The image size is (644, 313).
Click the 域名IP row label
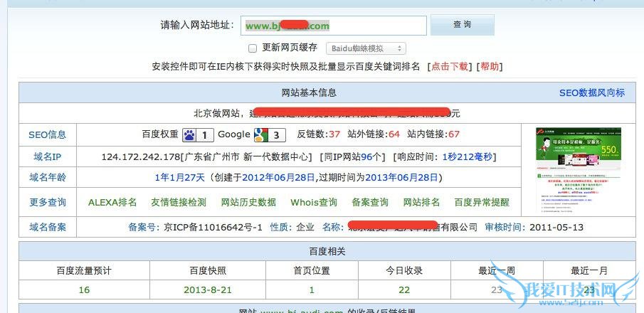47,157
